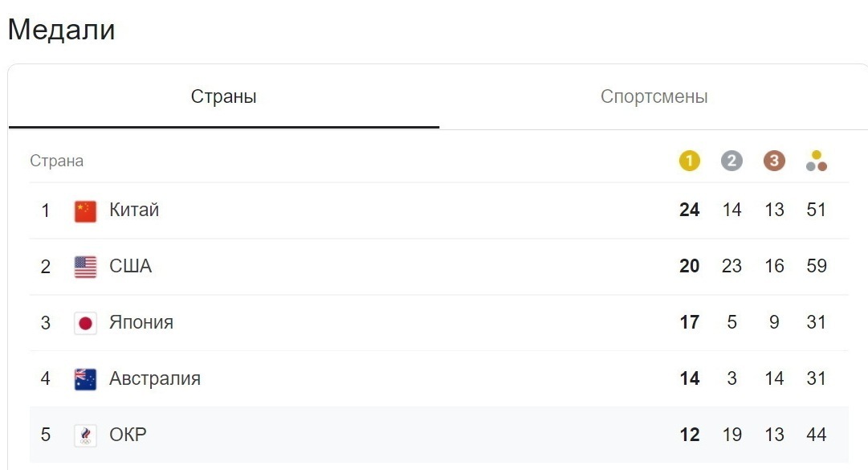Switch to the Страны tab

click(223, 97)
